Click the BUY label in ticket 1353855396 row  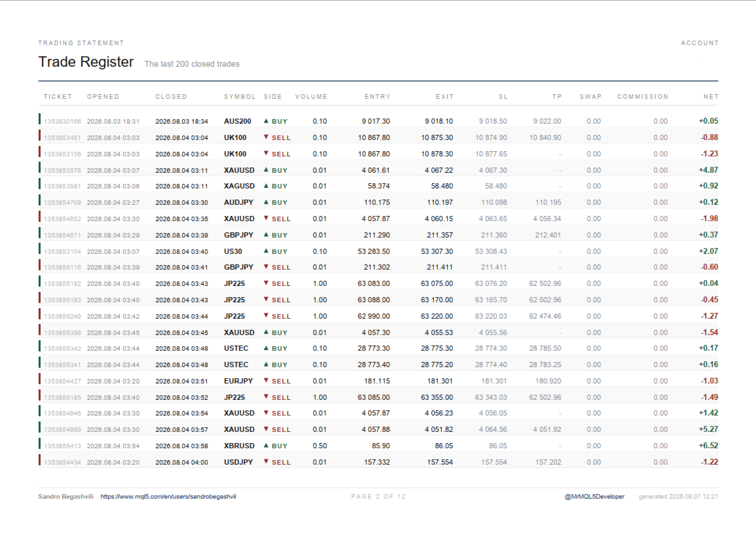(x=279, y=332)
